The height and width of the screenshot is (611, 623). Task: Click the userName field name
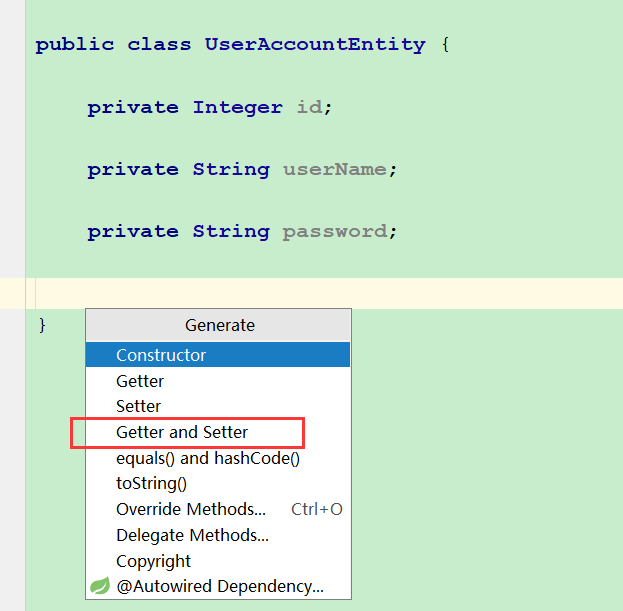click(x=335, y=170)
